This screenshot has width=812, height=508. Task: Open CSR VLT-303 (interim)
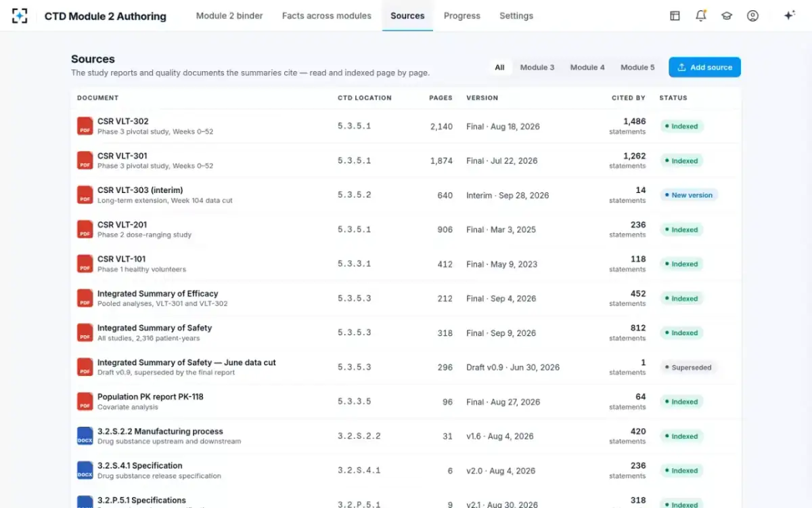140,190
